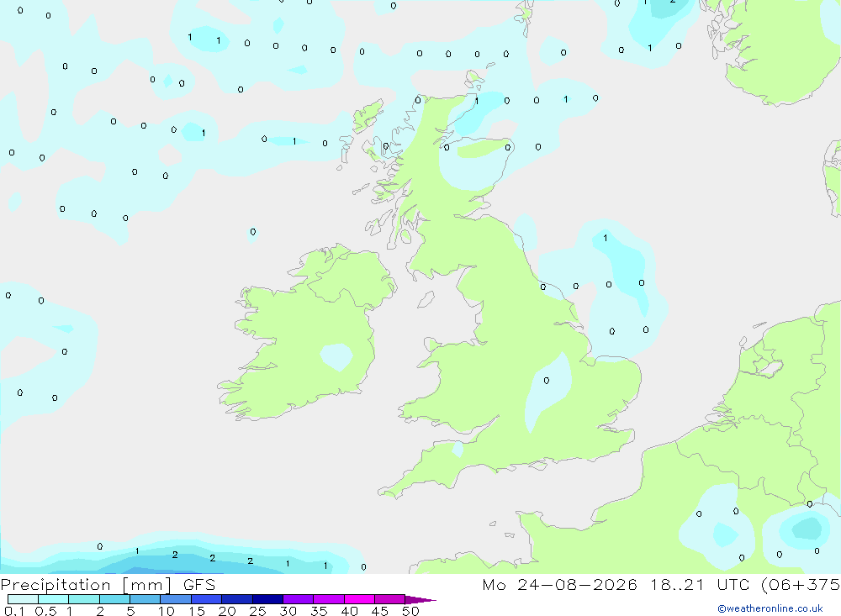
Task: Click the legend value '30'
Action: coord(288,611)
